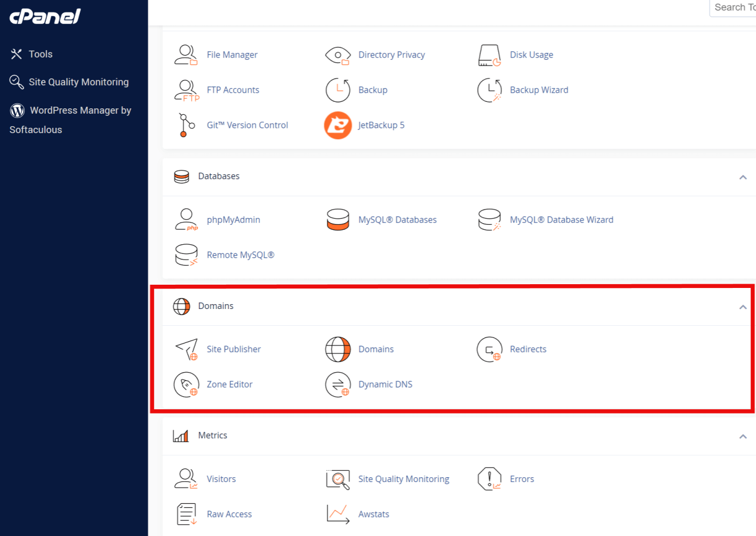
Task: Open the phpMyAdmin link
Action: coord(233,220)
